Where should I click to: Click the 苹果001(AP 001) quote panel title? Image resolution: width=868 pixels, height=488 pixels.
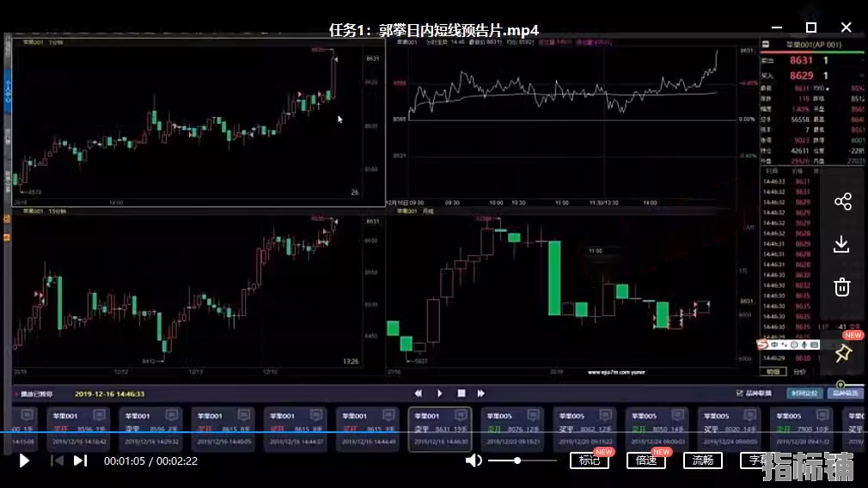[814, 45]
